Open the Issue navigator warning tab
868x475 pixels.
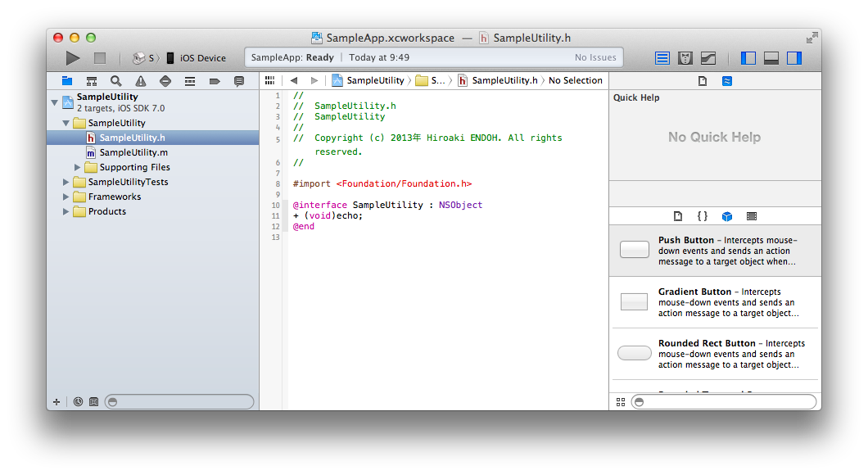[141, 81]
